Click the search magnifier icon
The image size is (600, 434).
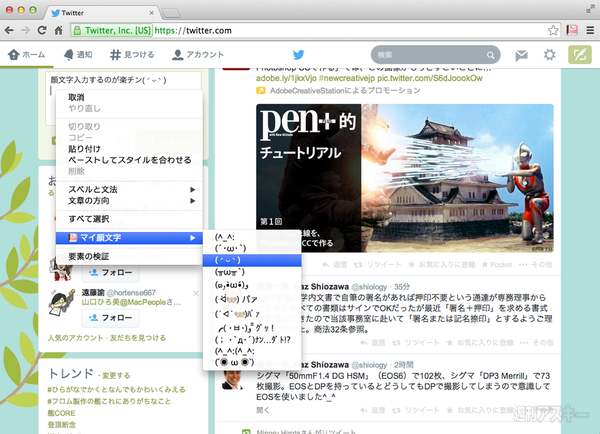490,55
